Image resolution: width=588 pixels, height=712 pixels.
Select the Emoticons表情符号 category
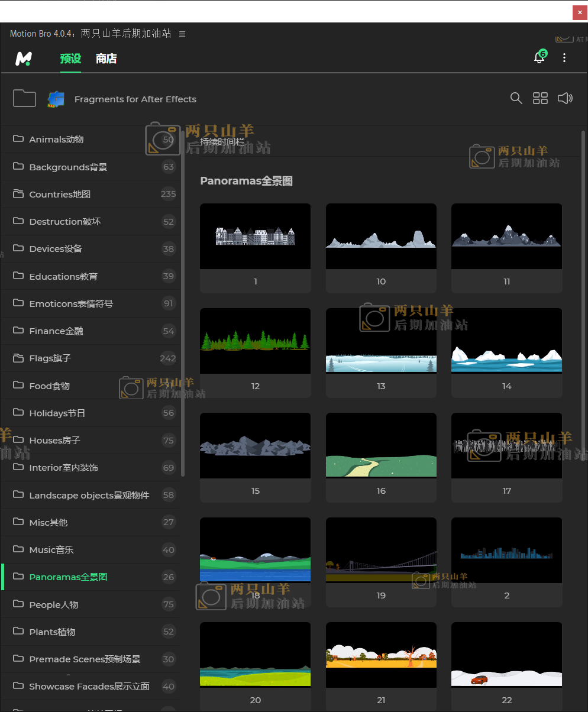[x=71, y=304]
